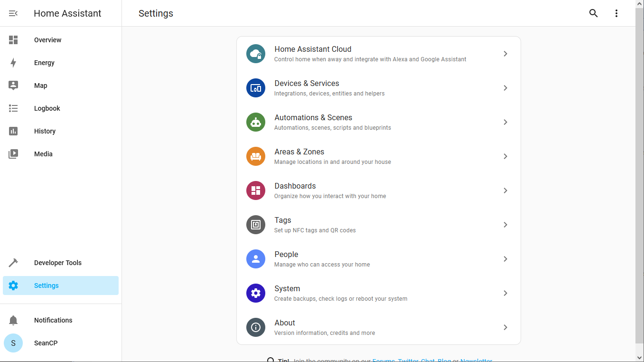
Task: Click the Home Assistant sidebar title
Action: click(67, 13)
